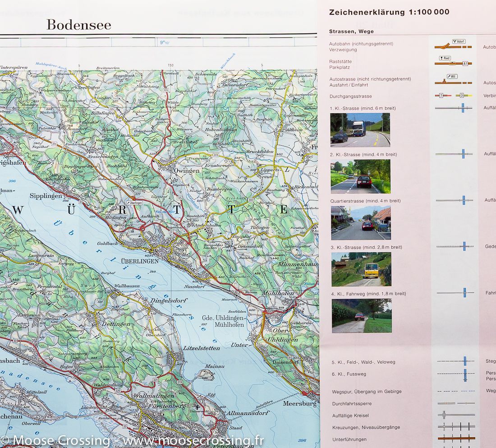Select the Durchfahrtssperre road-closure symbol

click(x=456, y=403)
